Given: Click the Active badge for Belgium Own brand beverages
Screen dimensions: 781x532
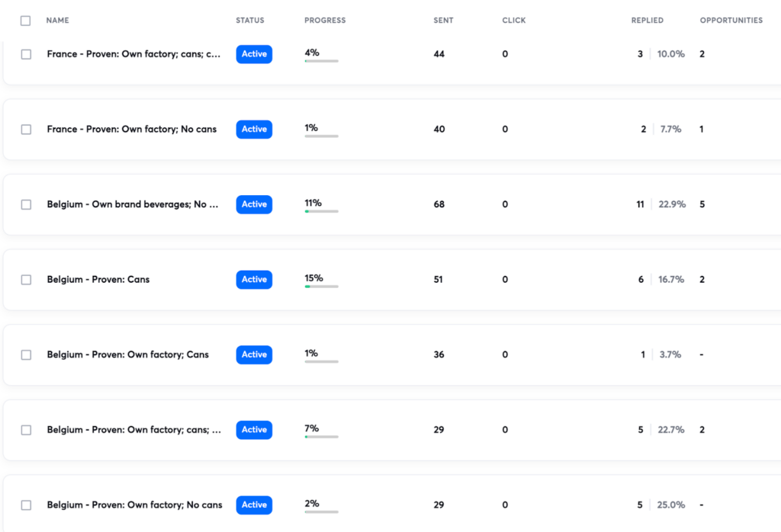Looking at the screenshot, I should pos(254,204).
